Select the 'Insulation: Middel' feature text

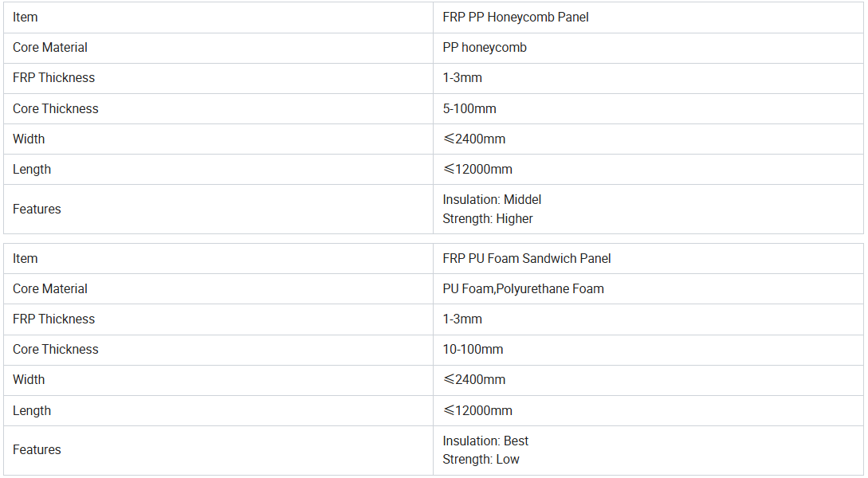[492, 199]
